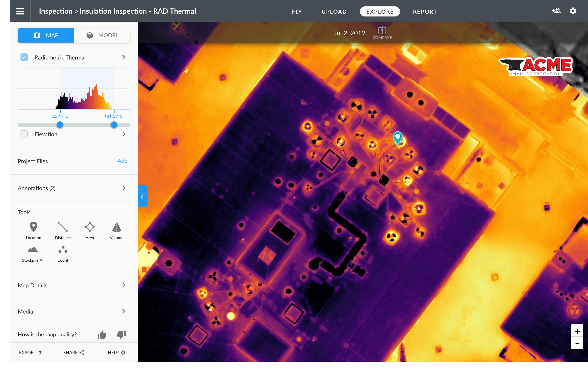Click the 31.53°C temperature slider handle
Image resolution: width=588 pixels, height=373 pixels.
pos(114,125)
